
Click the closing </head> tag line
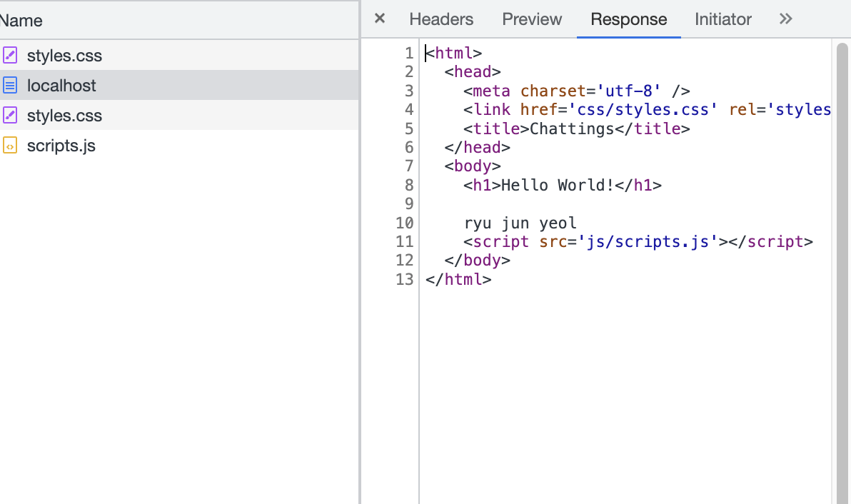click(477, 148)
